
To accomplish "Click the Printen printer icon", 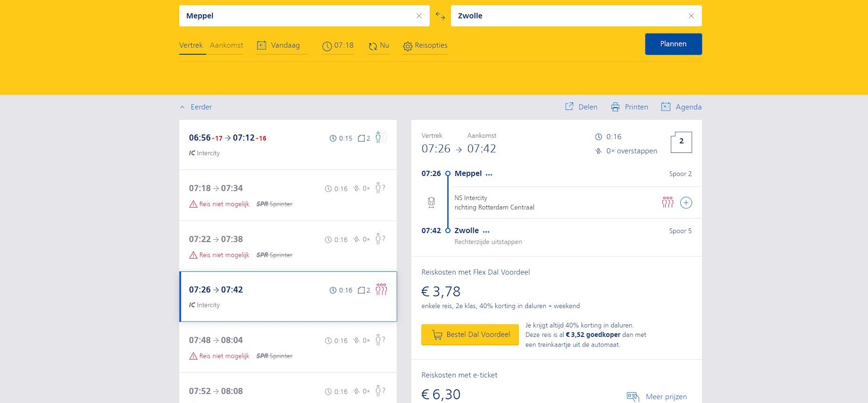I will pos(615,107).
